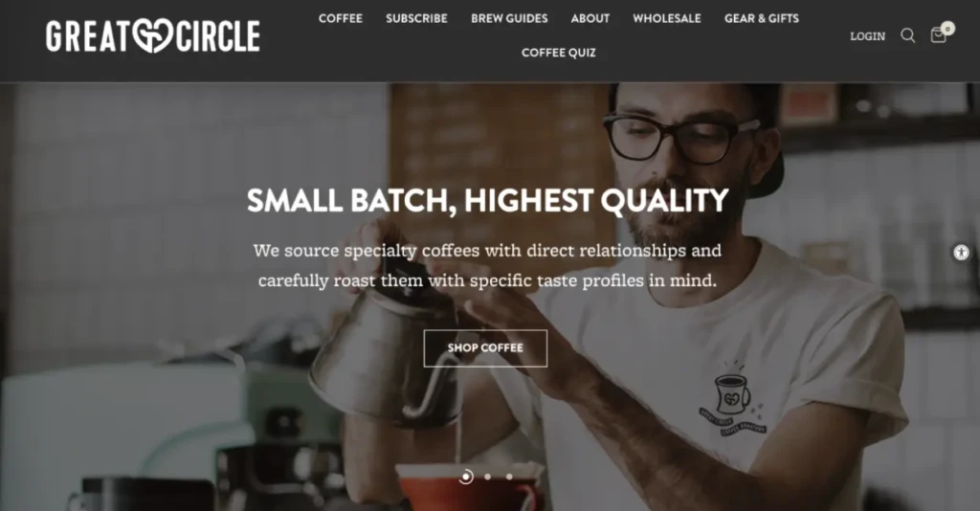Open the shopping cart bag icon
The image size is (980, 511).
[938, 35]
